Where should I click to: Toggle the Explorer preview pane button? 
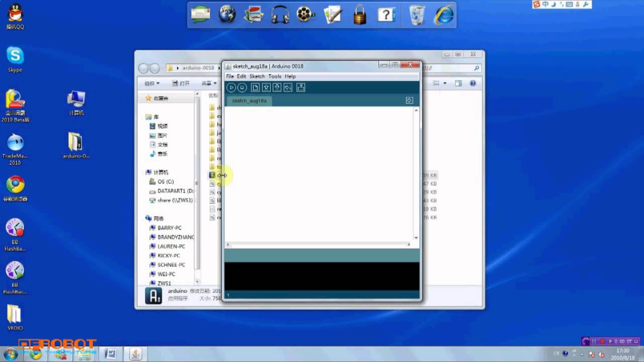[x=458, y=83]
